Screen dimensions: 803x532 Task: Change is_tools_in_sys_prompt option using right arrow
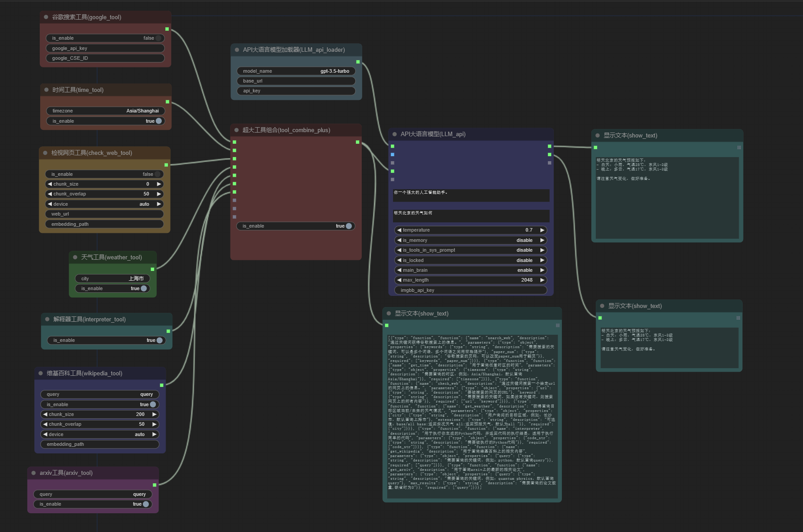click(542, 250)
